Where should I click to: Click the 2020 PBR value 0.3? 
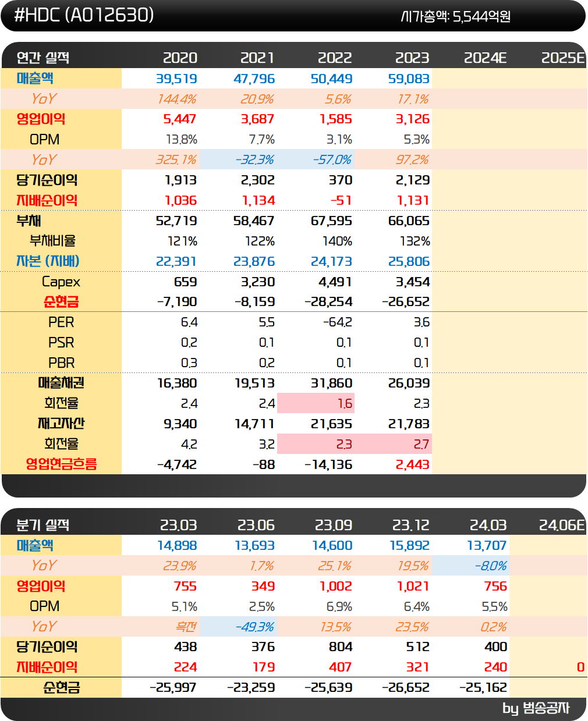(x=189, y=363)
